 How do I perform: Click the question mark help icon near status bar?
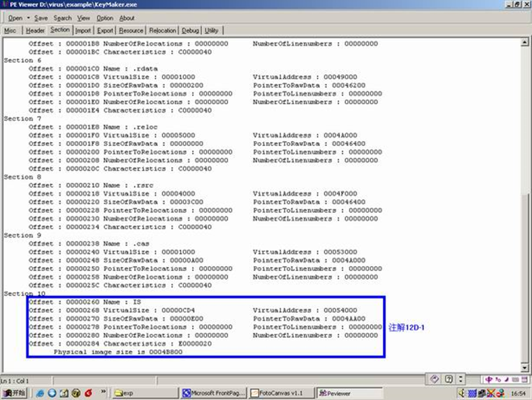[x=449, y=379]
